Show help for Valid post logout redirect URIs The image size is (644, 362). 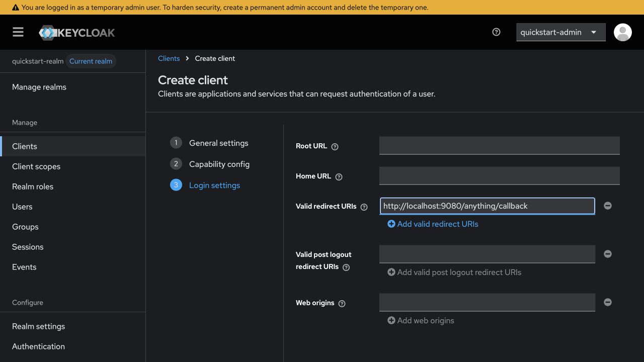(346, 267)
